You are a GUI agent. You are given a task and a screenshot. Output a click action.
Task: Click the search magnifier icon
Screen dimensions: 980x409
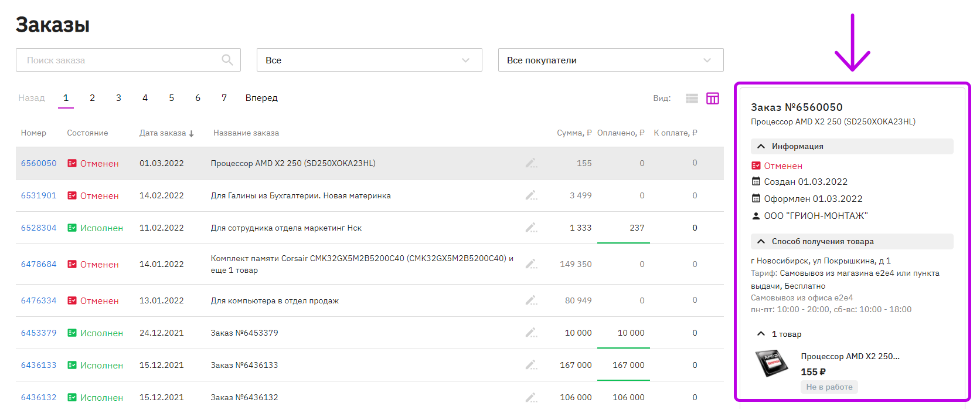coord(227,60)
